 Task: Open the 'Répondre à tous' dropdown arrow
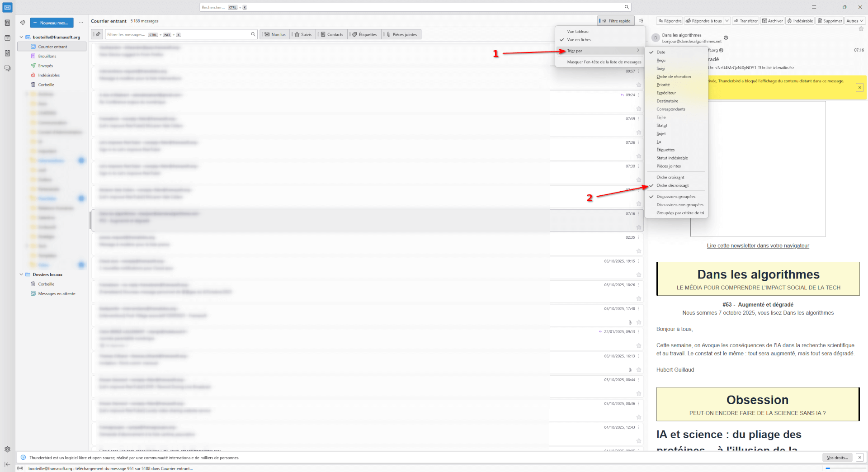coord(727,21)
